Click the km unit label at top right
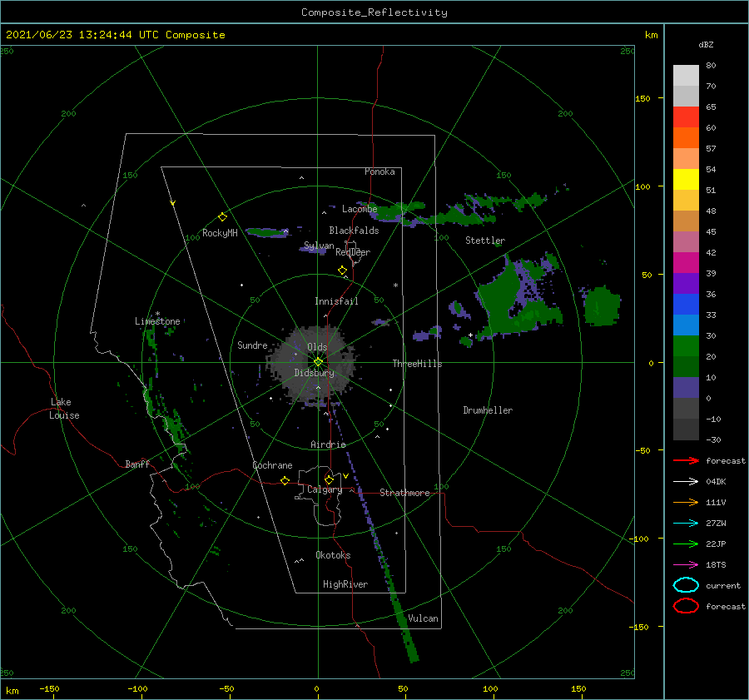749x700 pixels. click(x=651, y=35)
